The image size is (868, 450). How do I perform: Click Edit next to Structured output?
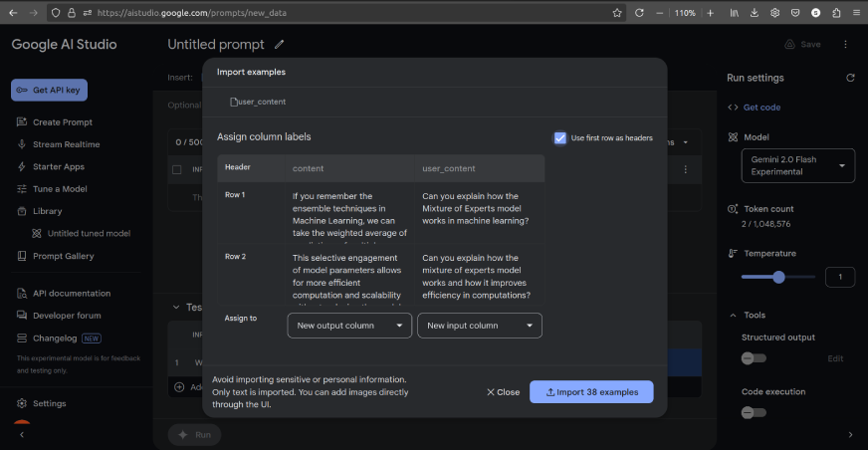coord(835,358)
